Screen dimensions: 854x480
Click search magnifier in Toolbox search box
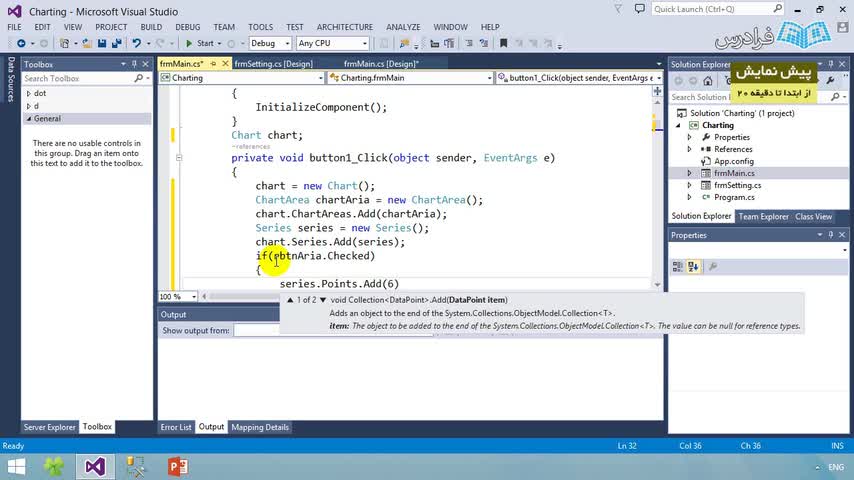(x=138, y=78)
